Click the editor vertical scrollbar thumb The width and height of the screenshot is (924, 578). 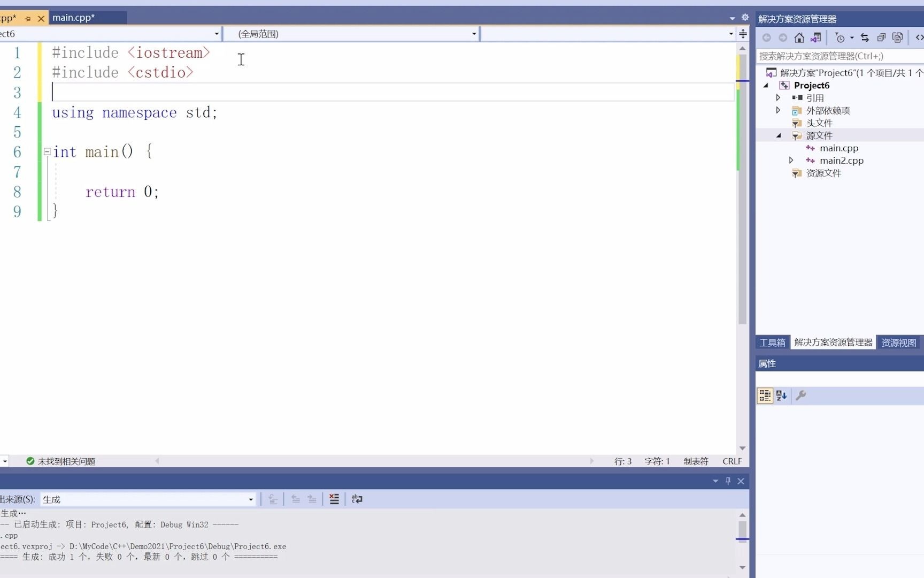(742, 188)
